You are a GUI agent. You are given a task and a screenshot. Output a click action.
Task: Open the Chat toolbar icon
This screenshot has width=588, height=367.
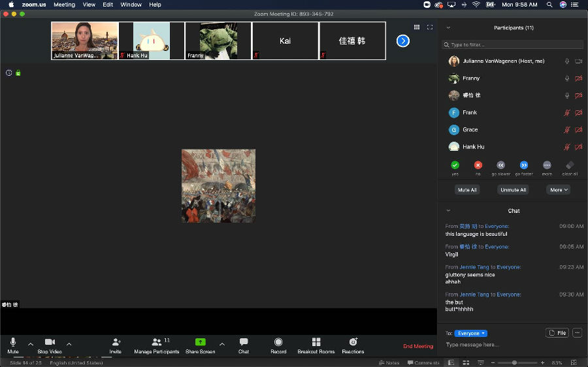coord(244,342)
